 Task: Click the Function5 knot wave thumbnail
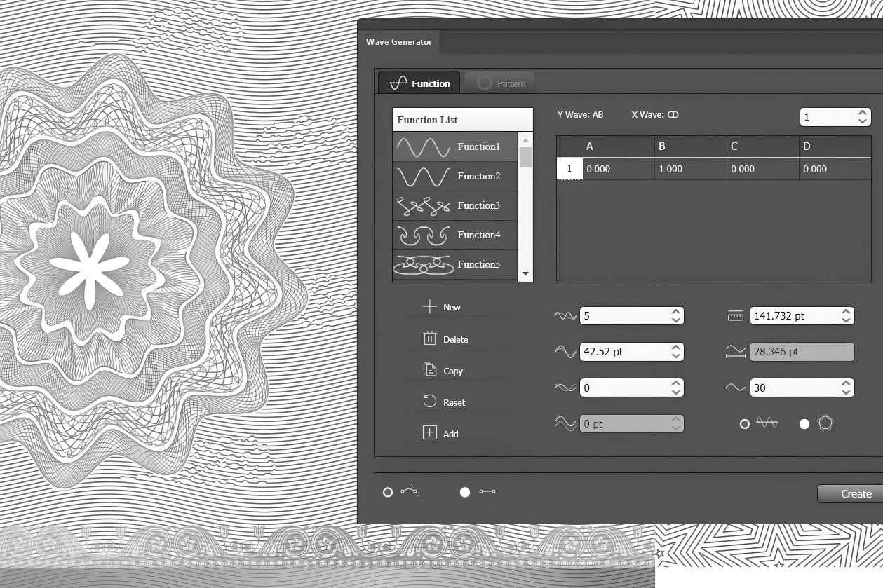point(423,266)
